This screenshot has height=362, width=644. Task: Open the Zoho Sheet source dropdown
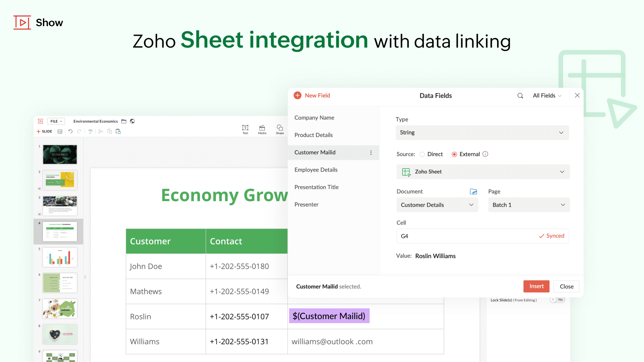point(483,172)
